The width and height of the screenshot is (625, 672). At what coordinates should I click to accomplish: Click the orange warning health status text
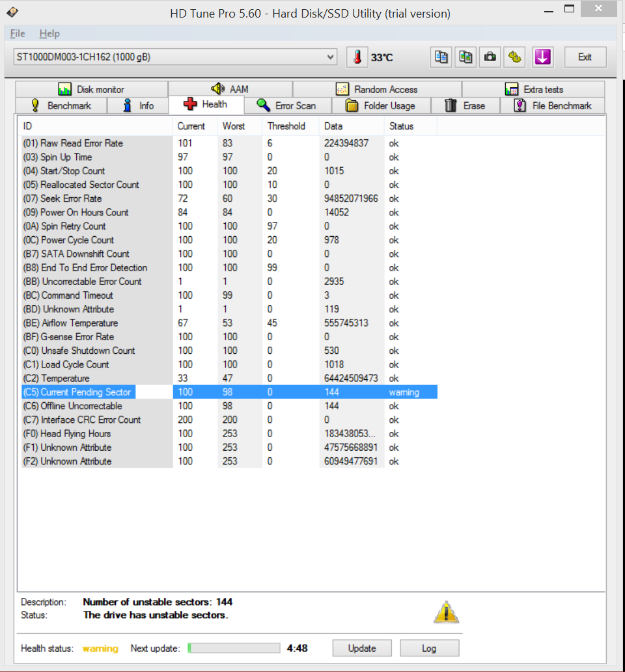tap(100, 649)
